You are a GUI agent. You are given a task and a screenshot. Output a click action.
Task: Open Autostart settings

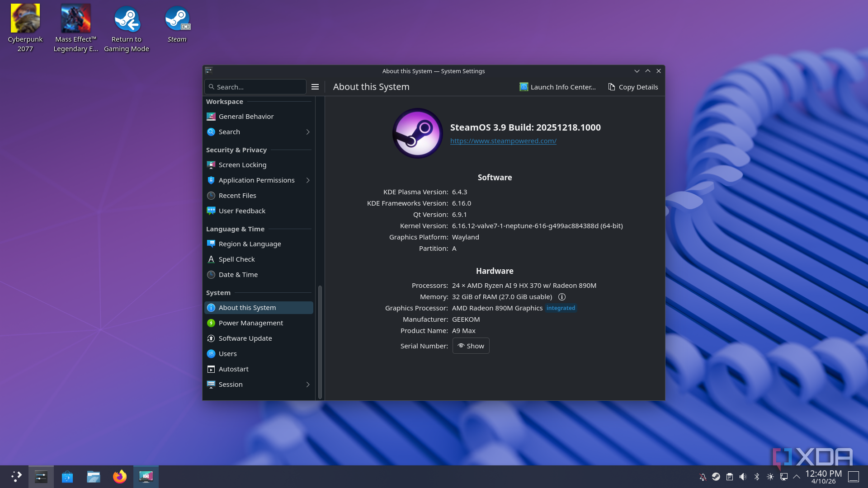point(259,369)
